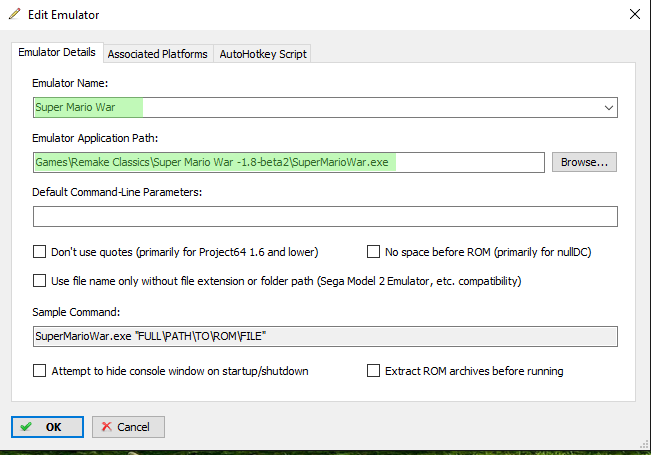Click the Default Command-Line Parameters: label
Image resolution: width=651 pixels, height=455 pixels.
tap(117, 192)
